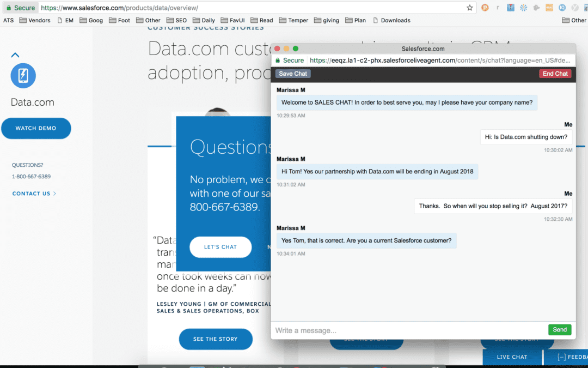This screenshot has height=368, width=588.
Task: Click the Data.com lightning phone icon
Action: 23,76
